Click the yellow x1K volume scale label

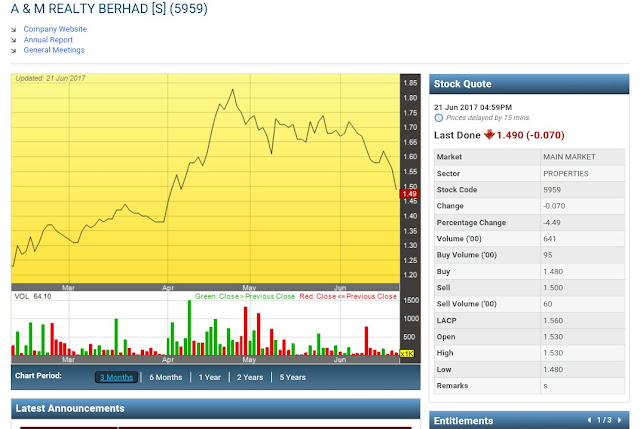[x=407, y=353]
